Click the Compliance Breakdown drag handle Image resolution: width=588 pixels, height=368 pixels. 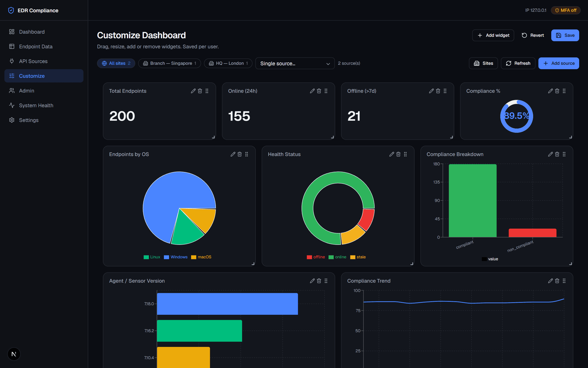[x=564, y=154]
